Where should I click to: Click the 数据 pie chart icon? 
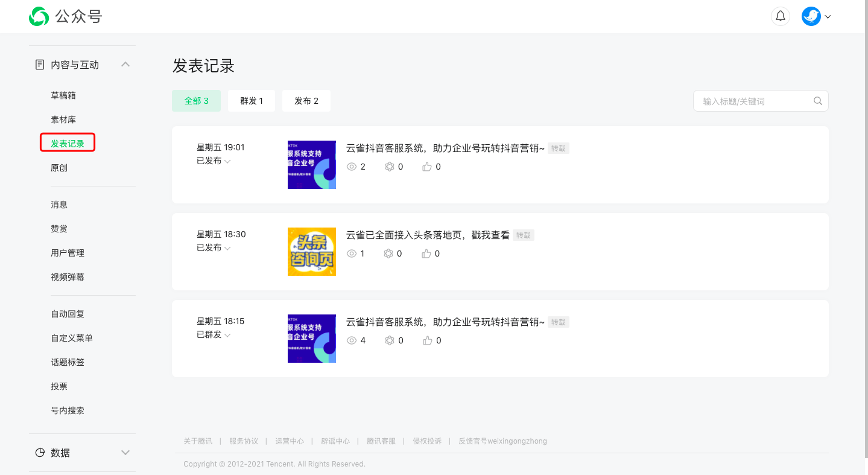[x=40, y=453]
